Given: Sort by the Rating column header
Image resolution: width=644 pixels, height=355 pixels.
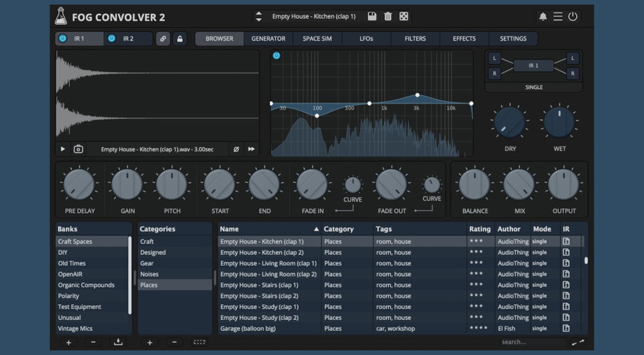Looking at the screenshot, I should pyautogui.click(x=480, y=229).
